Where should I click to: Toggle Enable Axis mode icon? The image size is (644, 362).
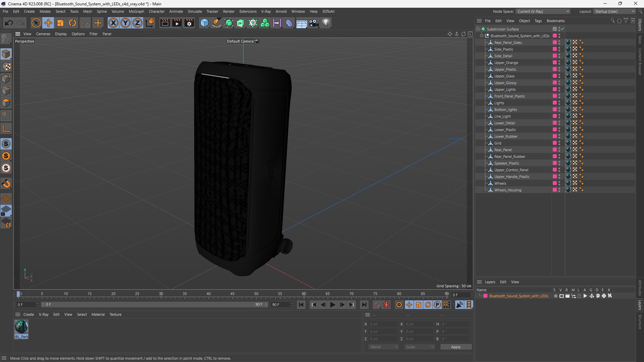click(x=6, y=128)
